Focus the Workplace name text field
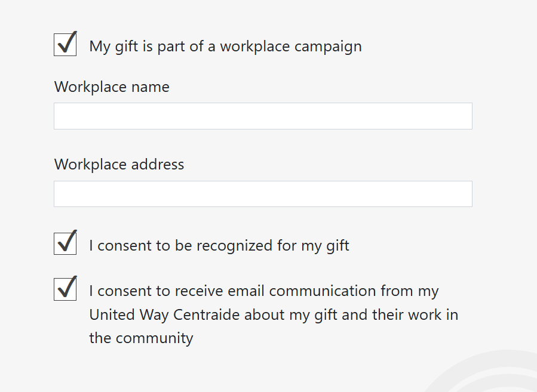This screenshot has width=537, height=392. click(x=263, y=116)
